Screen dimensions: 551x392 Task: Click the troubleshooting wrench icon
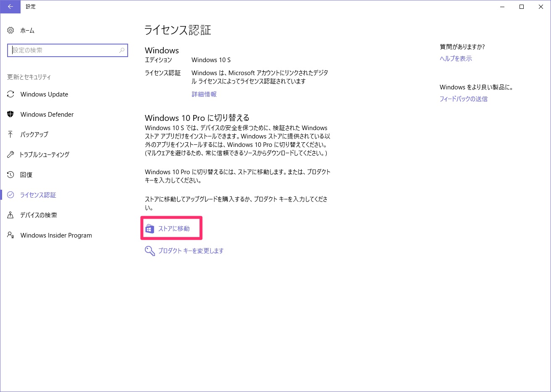10,154
